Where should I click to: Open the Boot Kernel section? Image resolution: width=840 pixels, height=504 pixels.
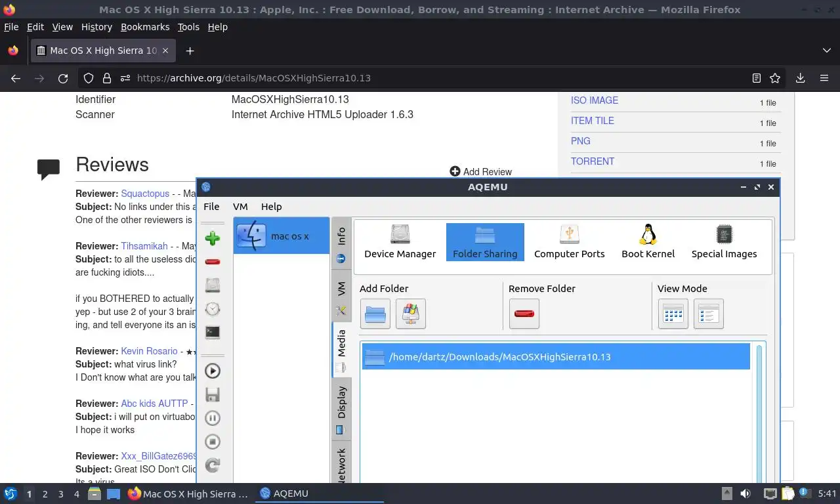(x=648, y=241)
